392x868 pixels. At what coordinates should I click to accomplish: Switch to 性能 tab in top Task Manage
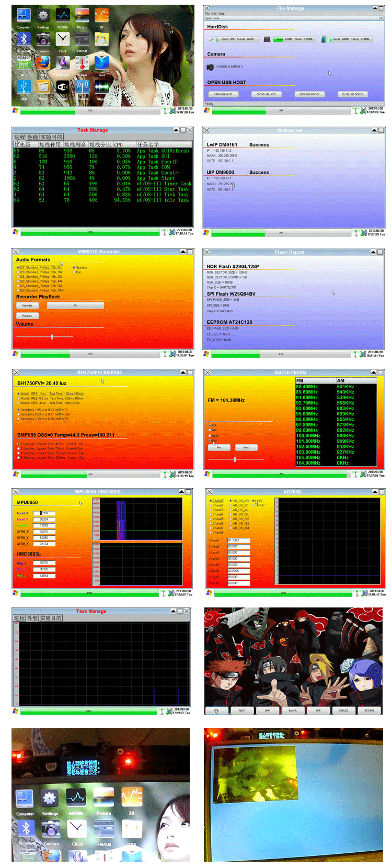pyautogui.click(x=32, y=137)
